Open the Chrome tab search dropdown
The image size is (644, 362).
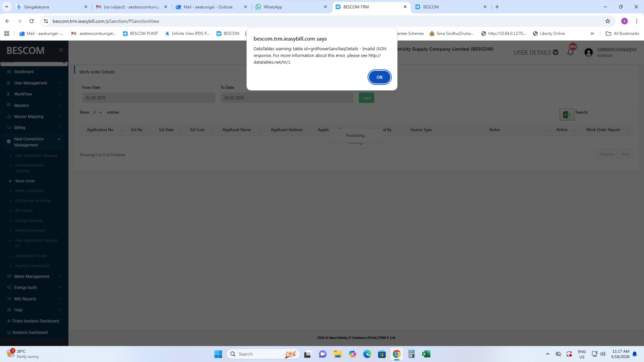pyautogui.click(x=6, y=7)
